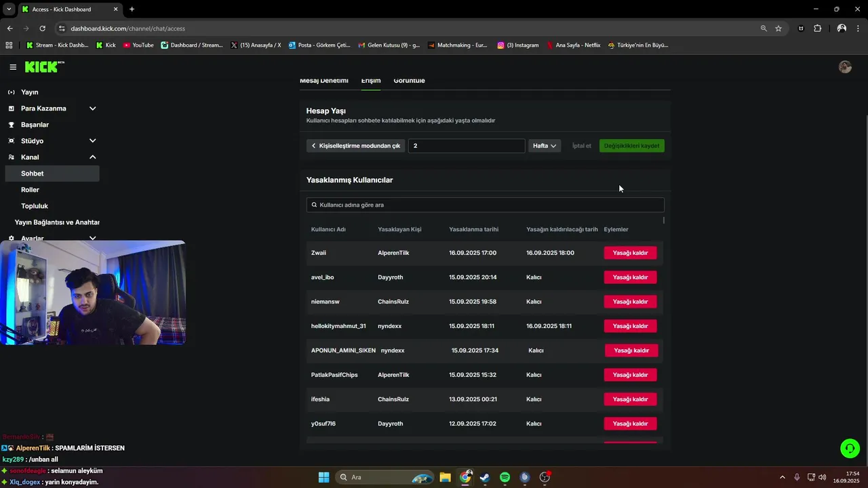Screen dimensions: 868x488
Task: Open the hamburger menu beside Kick logo
Action: pos(13,67)
